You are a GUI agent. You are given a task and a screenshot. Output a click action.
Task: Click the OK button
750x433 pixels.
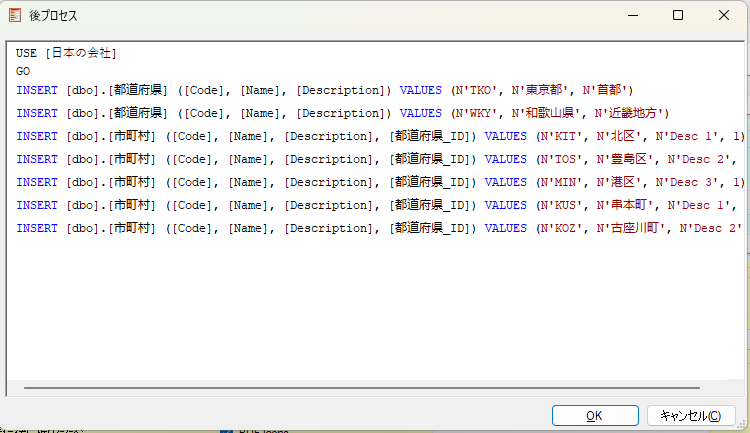pos(595,415)
